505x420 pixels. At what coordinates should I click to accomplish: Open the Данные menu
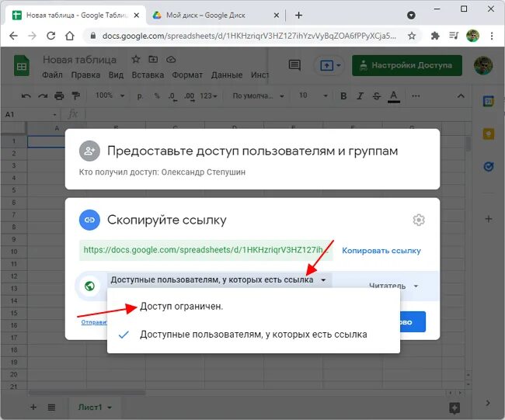(x=227, y=75)
